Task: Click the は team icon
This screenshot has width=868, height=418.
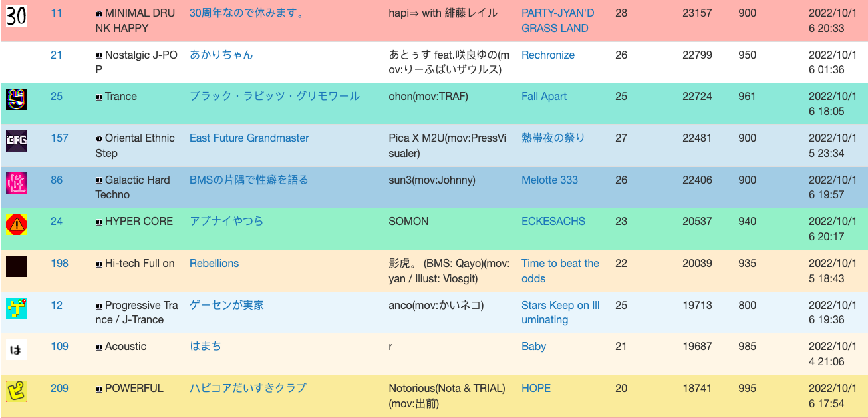Action: [17, 349]
